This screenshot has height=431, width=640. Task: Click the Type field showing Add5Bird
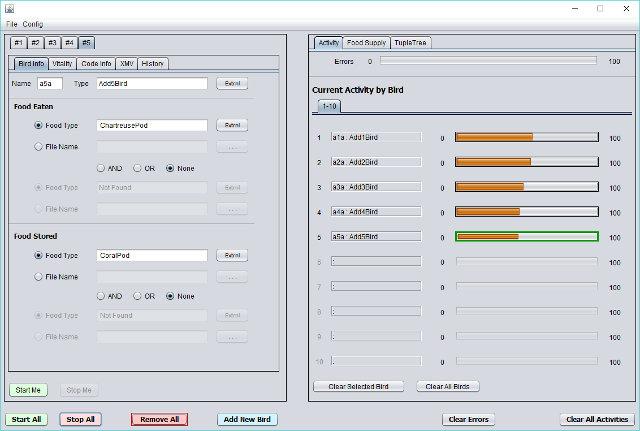(152, 83)
